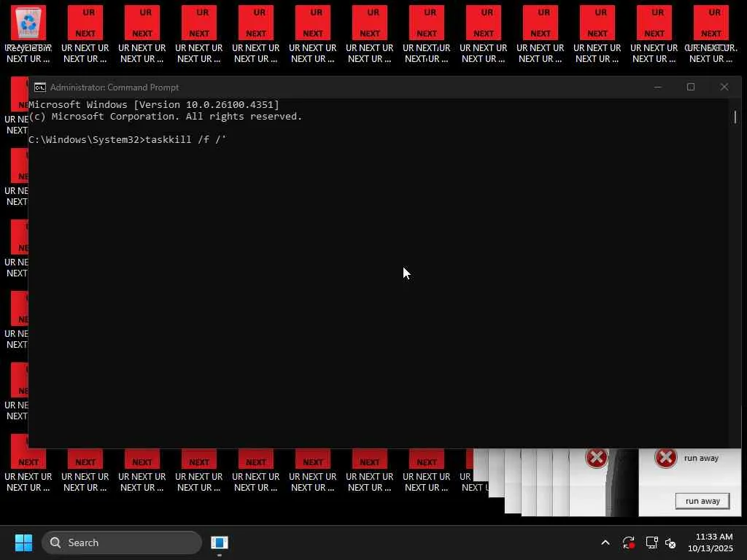Click the "Microsoft Windows [Version 10.0.26100.4351]" line
The height and width of the screenshot is (560, 747).
coord(153,105)
